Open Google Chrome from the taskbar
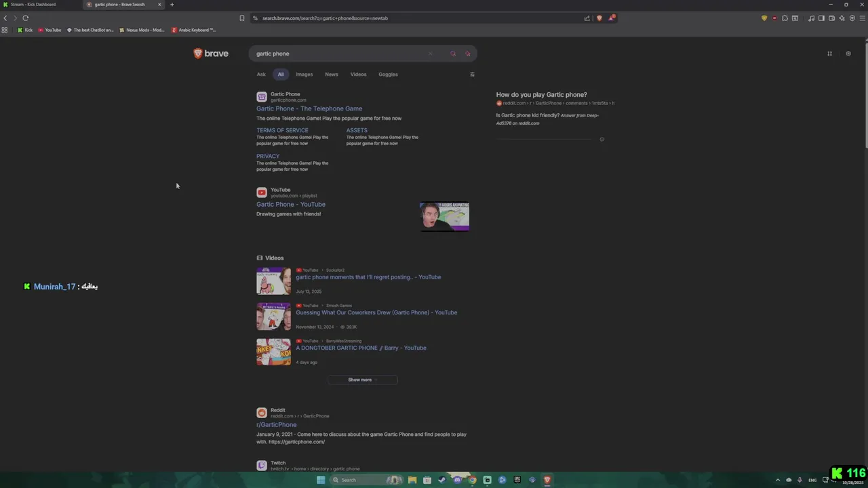This screenshot has height=488, width=868. [473, 480]
